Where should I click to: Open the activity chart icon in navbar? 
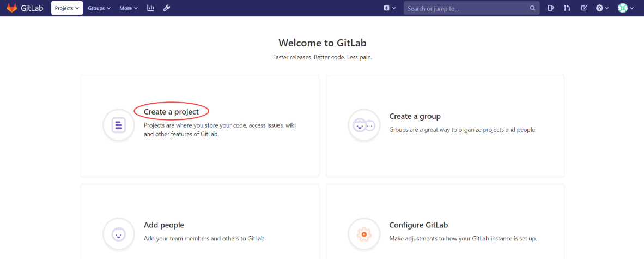coord(150,8)
